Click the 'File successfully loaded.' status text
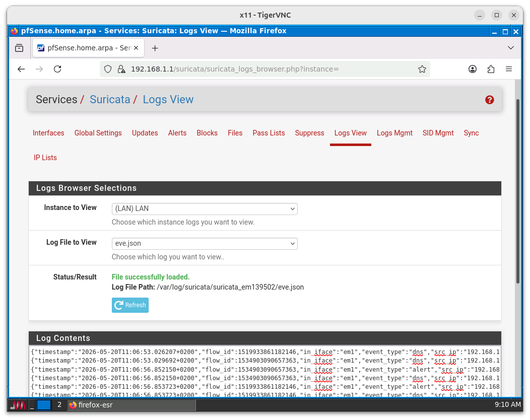 coord(151,277)
